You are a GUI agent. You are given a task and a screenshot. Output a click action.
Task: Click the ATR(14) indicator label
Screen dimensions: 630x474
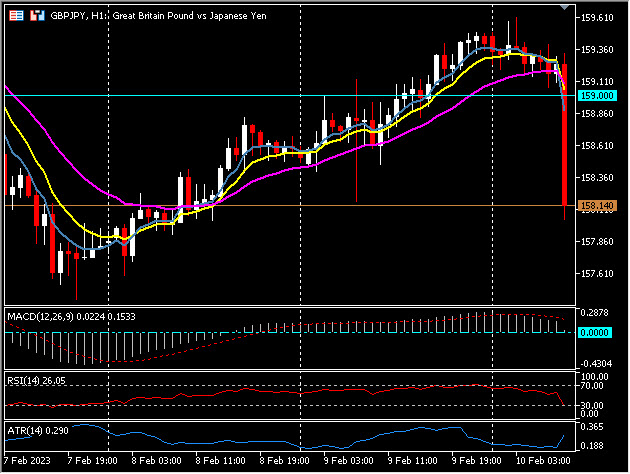pyautogui.click(x=23, y=430)
